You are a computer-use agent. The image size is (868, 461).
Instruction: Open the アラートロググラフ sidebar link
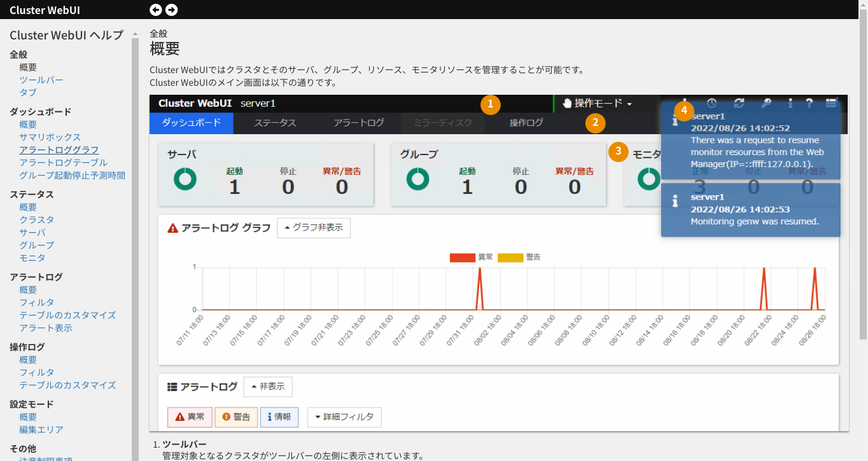pyautogui.click(x=59, y=150)
